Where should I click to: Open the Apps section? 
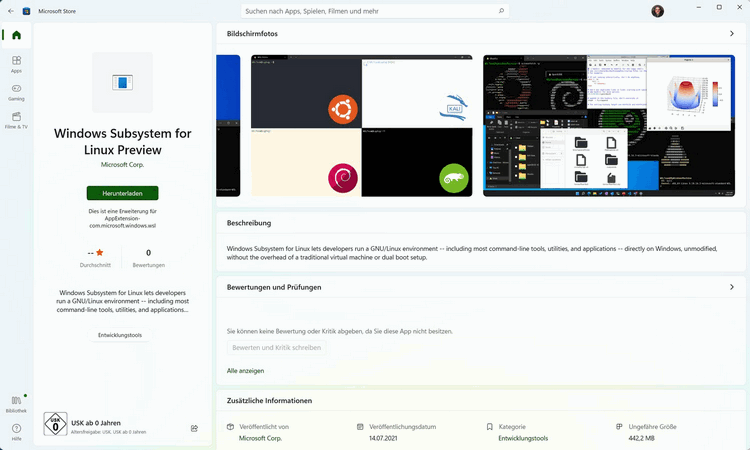(x=16, y=64)
